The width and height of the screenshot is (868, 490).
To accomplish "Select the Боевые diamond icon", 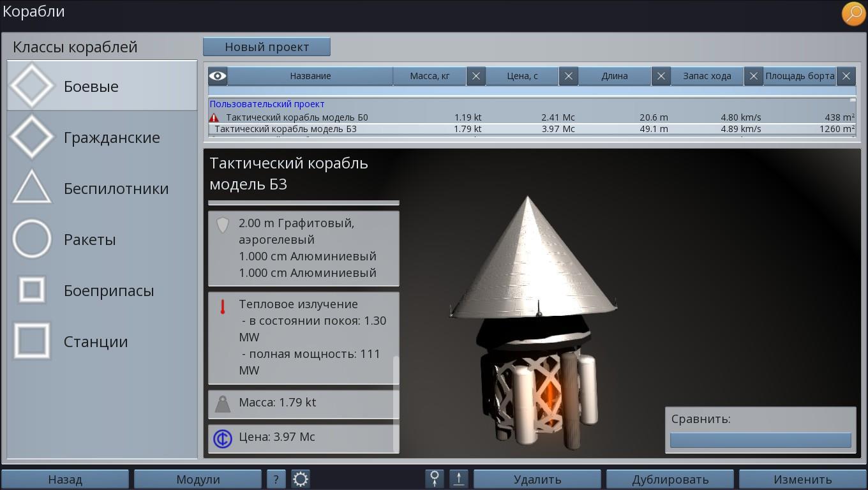I will [32, 85].
